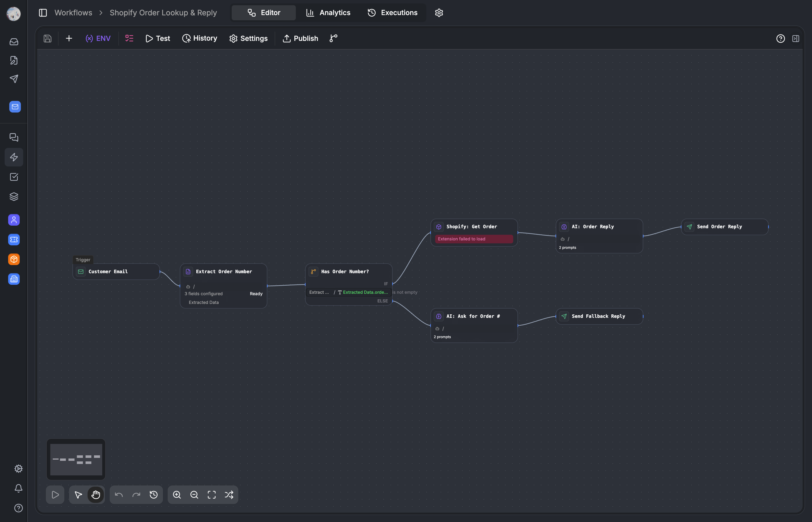Click the run play button in bottom toolbar
This screenshot has height=522, width=812.
click(55, 494)
